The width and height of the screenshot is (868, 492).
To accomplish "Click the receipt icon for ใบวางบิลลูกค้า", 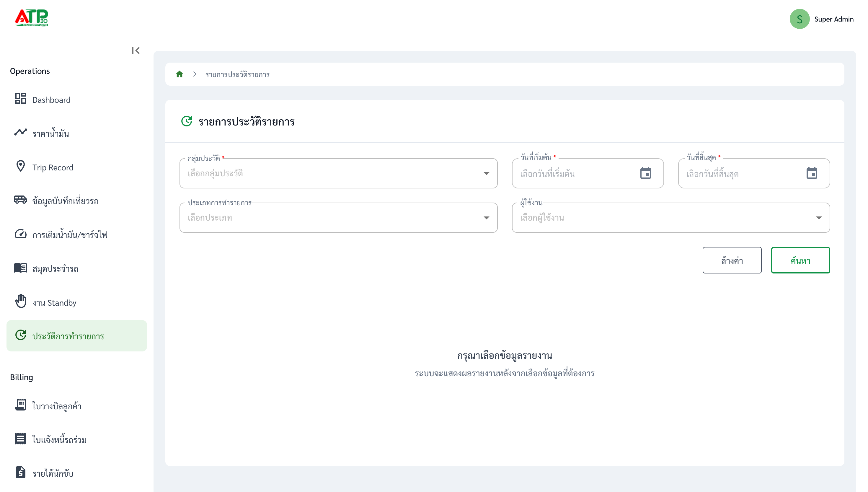I will pyautogui.click(x=21, y=405).
